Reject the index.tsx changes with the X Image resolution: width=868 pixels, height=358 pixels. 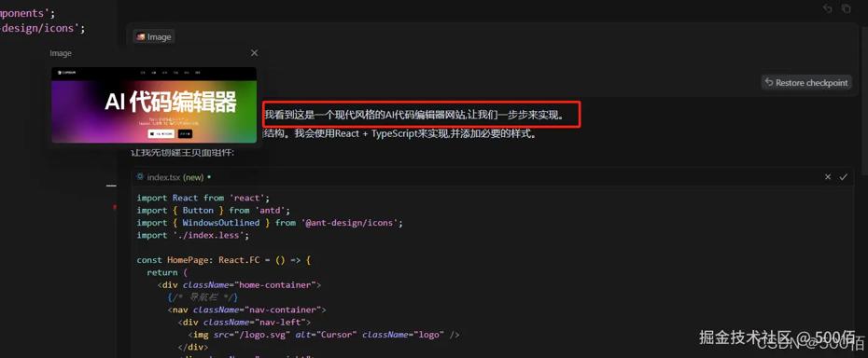click(828, 176)
